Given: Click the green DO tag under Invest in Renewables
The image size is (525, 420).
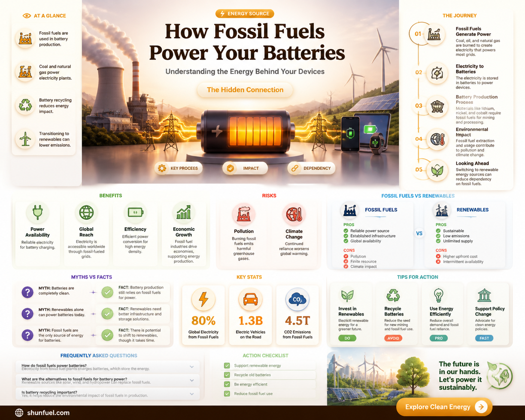Looking at the screenshot, I should click(347, 338).
